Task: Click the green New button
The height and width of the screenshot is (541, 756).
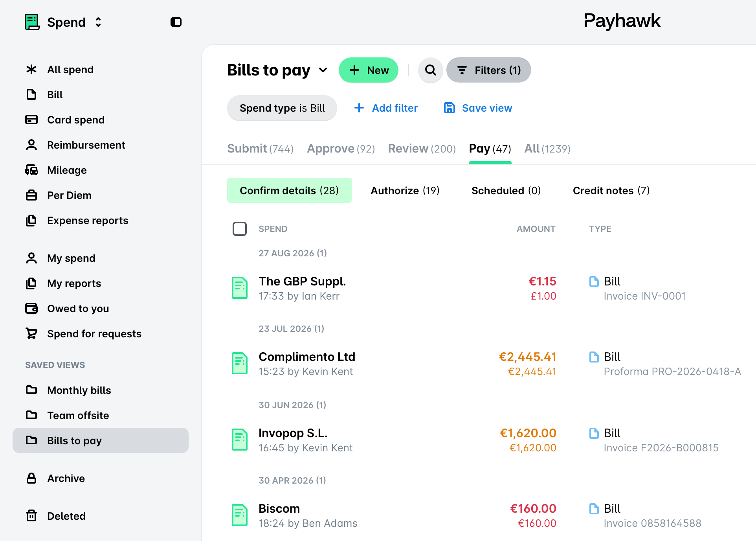Action: pos(369,70)
